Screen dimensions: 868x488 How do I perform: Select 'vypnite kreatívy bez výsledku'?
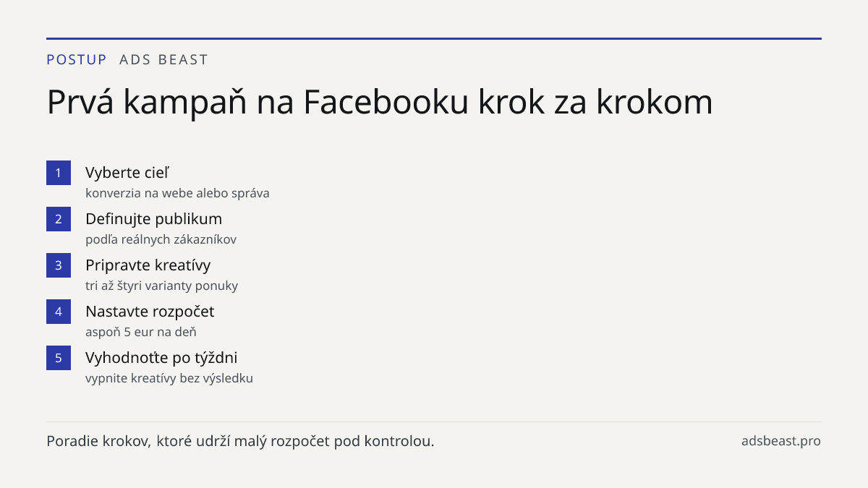169,378
